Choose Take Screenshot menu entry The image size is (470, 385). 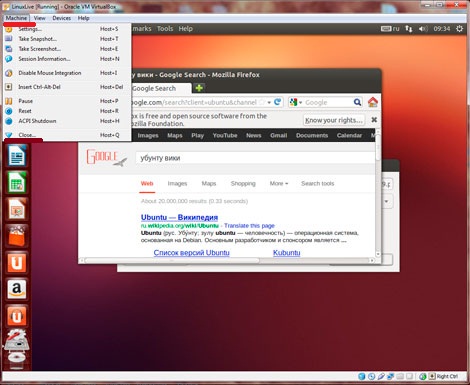click(67, 49)
